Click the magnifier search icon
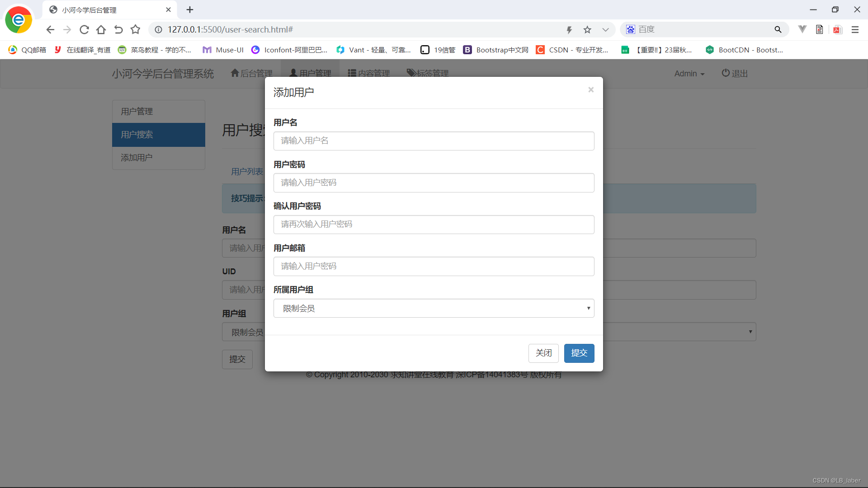This screenshot has height=488, width=868. (x=778, y=29)
